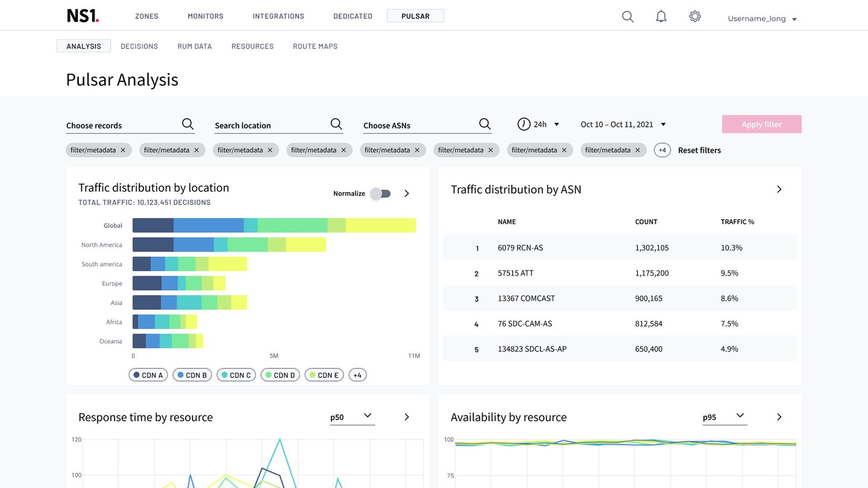868x488 pixels.
Task: Open the Oct 10 – Oct 11 date dropdown
Action: point(623,124)
